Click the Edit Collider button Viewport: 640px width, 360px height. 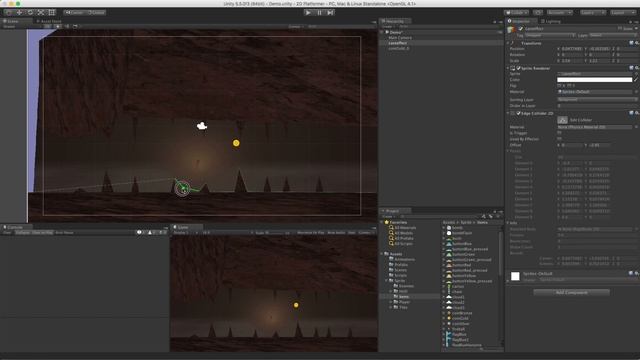point(562,120)
